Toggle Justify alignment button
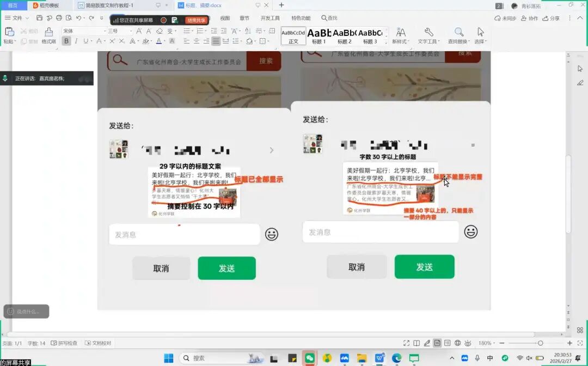The width and height of the screenshot is (588, 366). (216, 41)
